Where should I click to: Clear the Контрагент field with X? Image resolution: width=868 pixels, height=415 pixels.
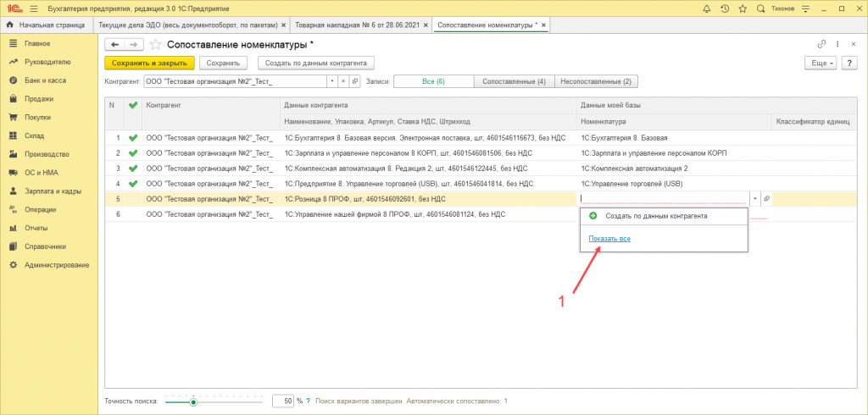(342, 81)
